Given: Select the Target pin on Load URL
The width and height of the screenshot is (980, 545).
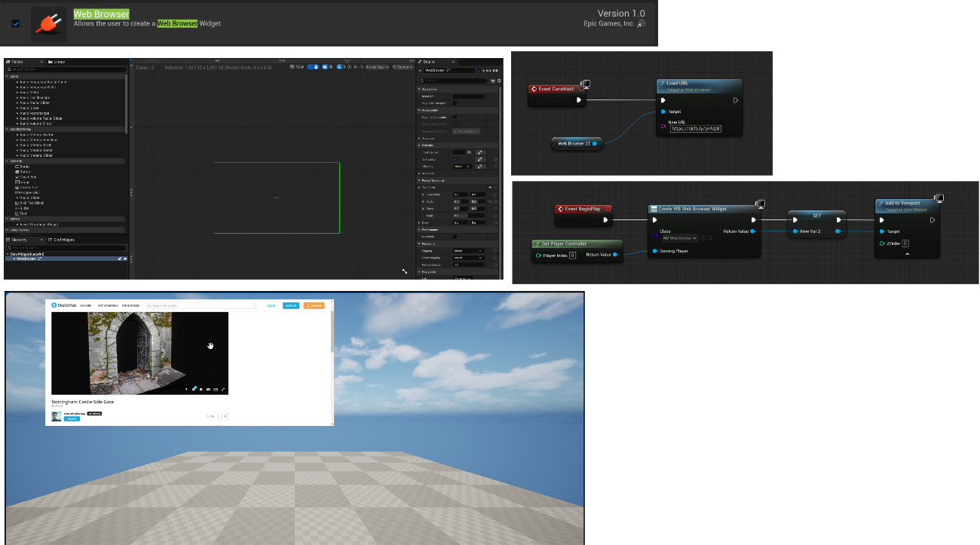Looking at the screenshot, I should 663,112.
